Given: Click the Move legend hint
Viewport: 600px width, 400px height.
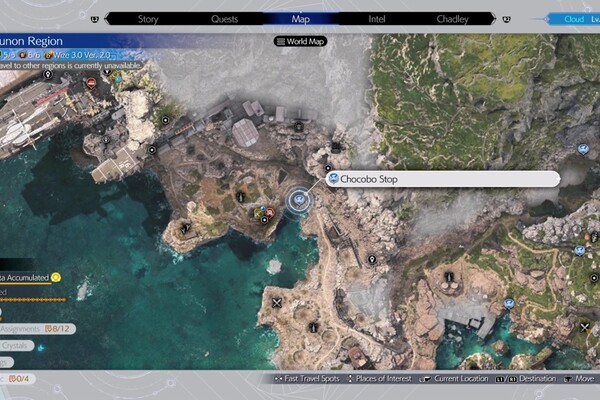Looking at the screenshot, I should point(579,379).
